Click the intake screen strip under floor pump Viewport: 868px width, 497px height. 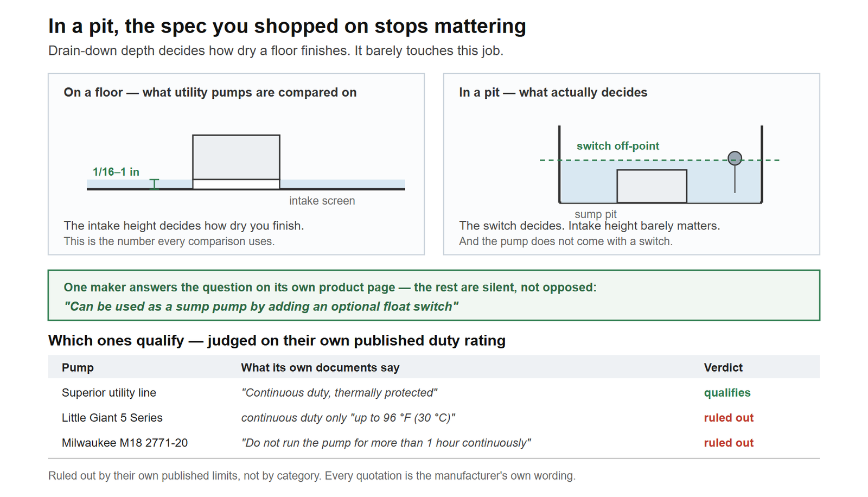tap(236, 184)
